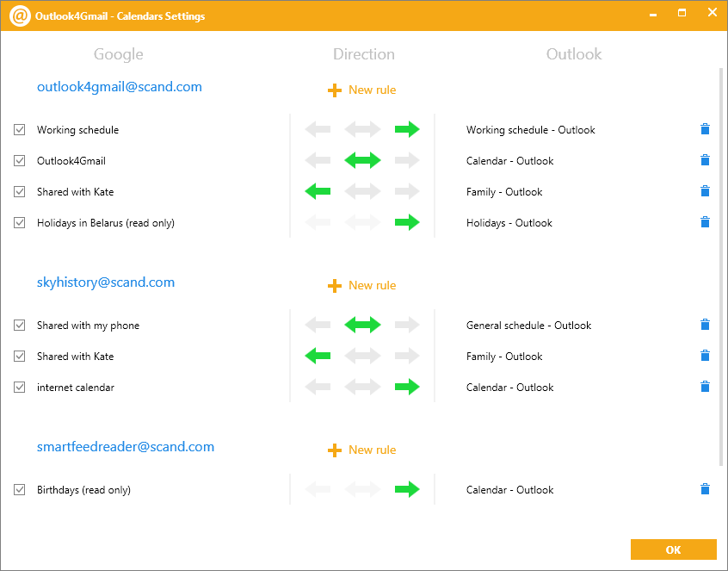The width and height of the screenshot is (728, 571).
Task: Select the General schedule - Outlook target calendar
Action: pyautogui.click(x=529, y=326)
